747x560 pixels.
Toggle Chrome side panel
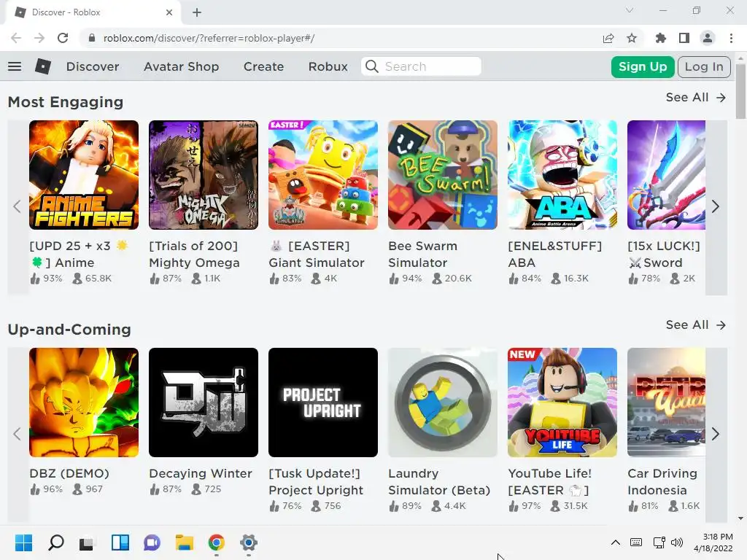(684, 38)
